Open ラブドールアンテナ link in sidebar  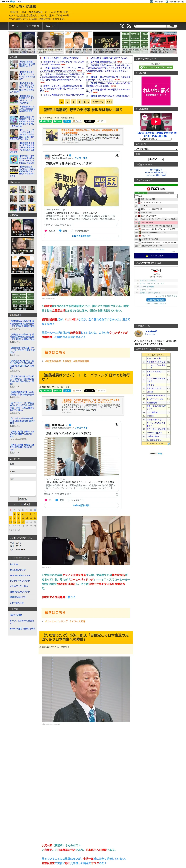[20, 581]
